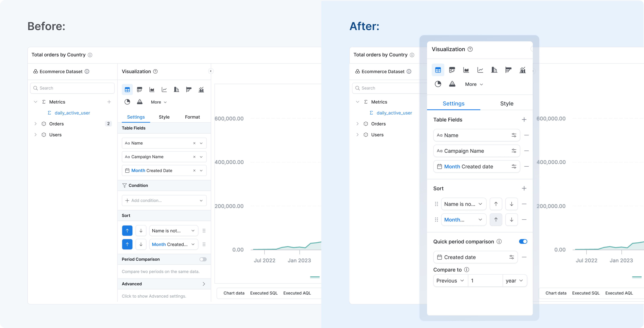This screenshot has height=328, width=644.
Task: Remove Name field with X in Before panel
Action: click(194, 143)
